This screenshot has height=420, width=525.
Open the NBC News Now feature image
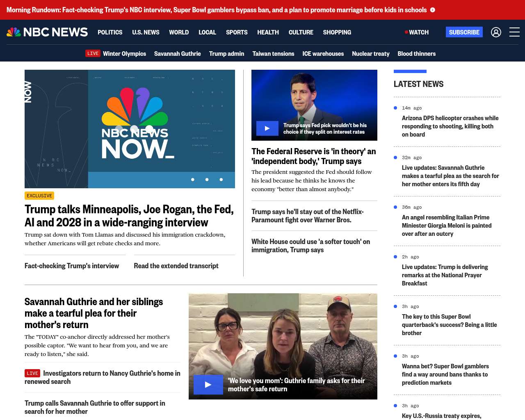click(x=130, y=129)
